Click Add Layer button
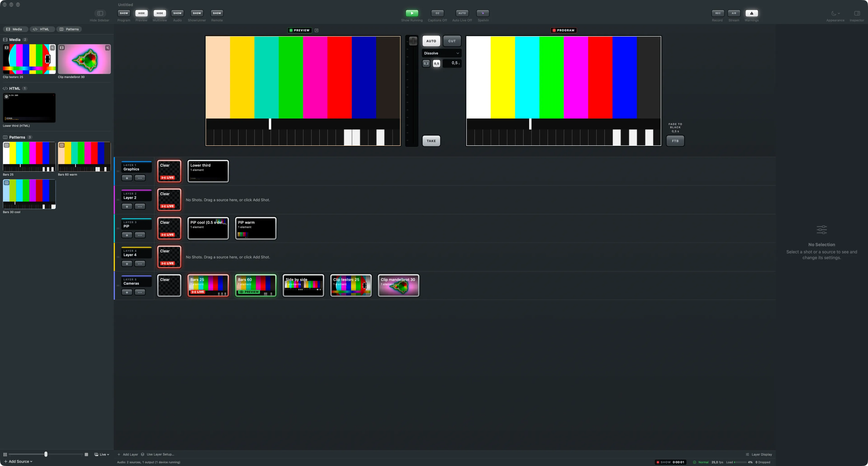 (x=128, y=454)
